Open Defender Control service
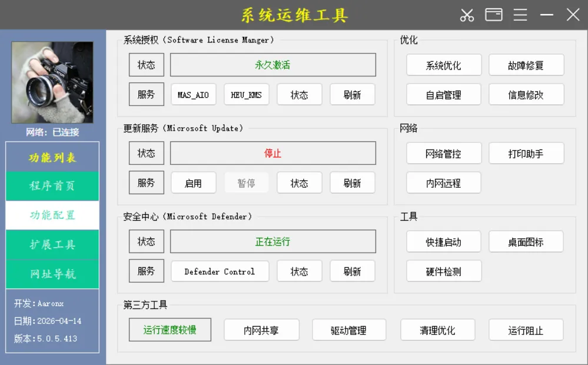This screenshot has width=588, height=365. [x=220, y=271]
